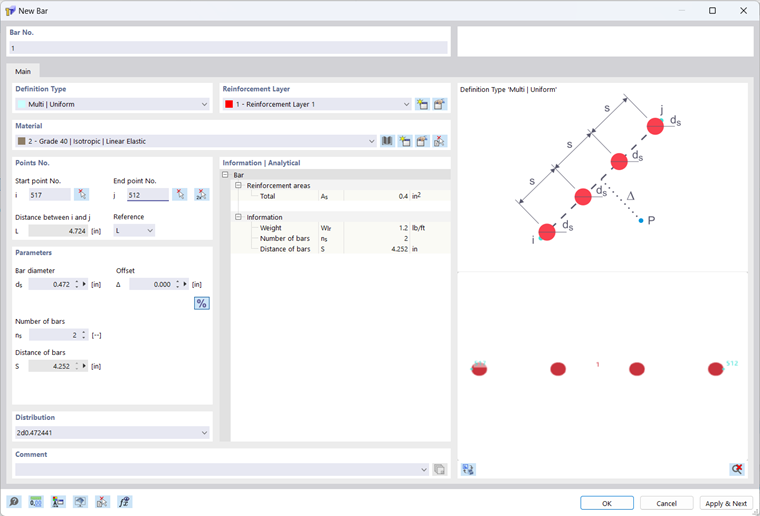Click the fifth bottom toolbar icon

coord(102,502)
